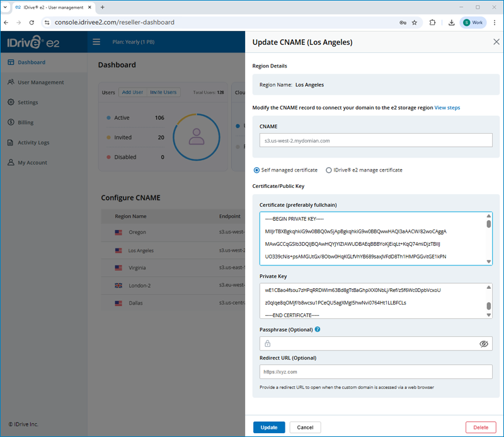Click the Update button

coord(269,427)
